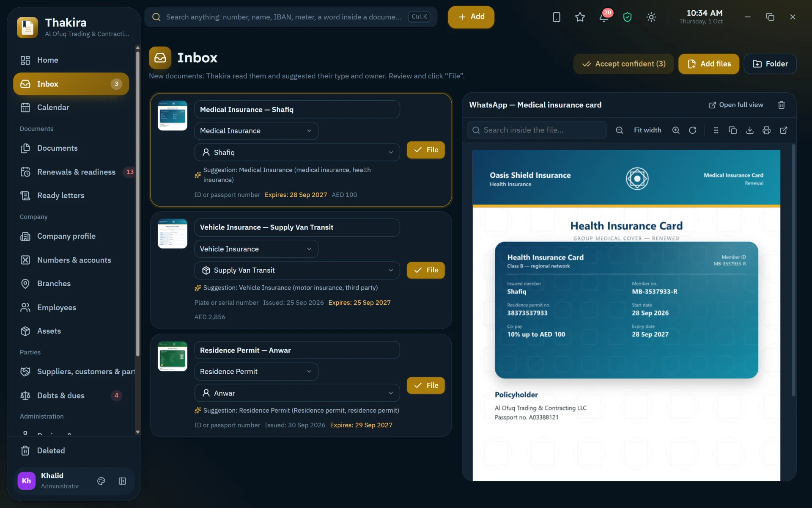812x508 pixels.
Task: Print the previewed document
Action: pyautogui.click(x=766, y=130)
